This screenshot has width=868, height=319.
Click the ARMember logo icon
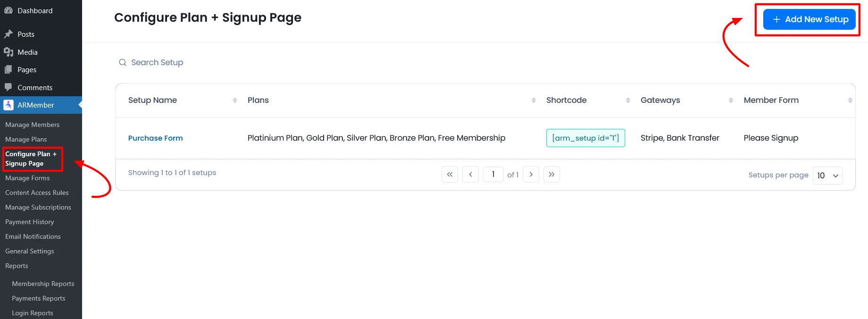(x=8, y=105)
